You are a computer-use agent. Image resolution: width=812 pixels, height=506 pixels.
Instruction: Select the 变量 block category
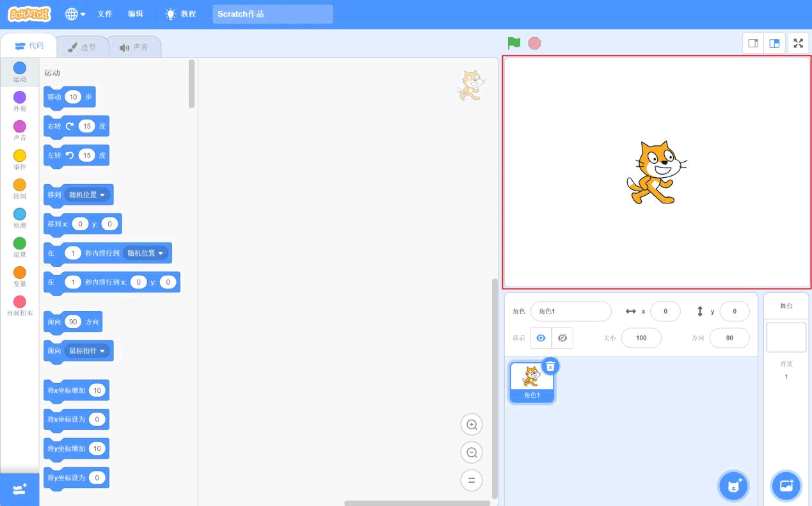click(x=20, y=277)
